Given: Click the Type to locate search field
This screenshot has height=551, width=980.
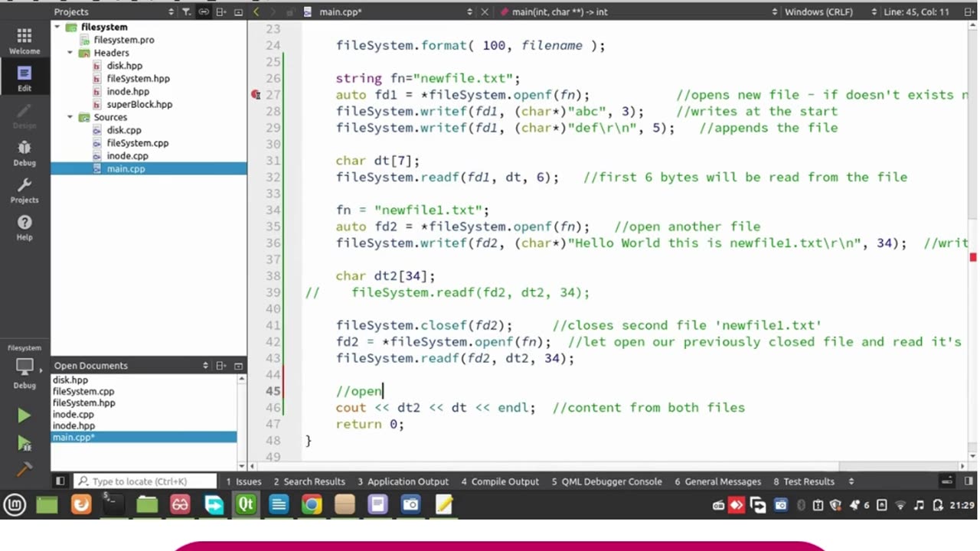Looking at the screenshot, I should 146,481.
